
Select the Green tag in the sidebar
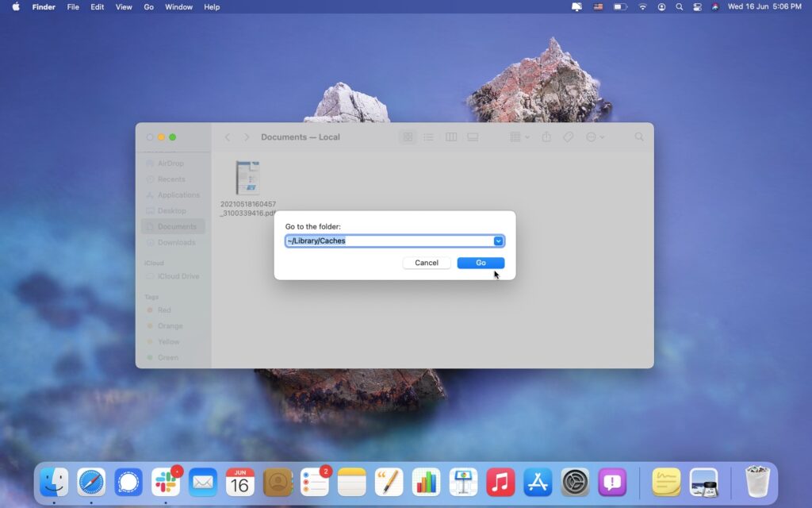168,357
